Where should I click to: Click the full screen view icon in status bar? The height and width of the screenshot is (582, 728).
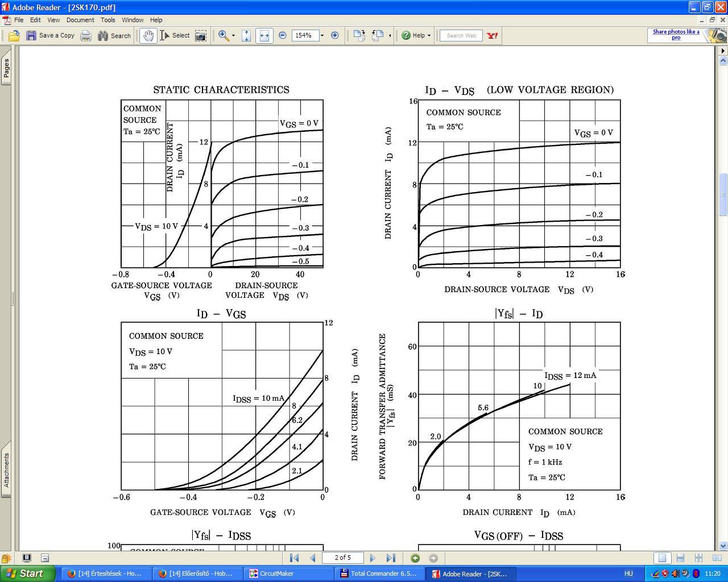pos(27,558)
